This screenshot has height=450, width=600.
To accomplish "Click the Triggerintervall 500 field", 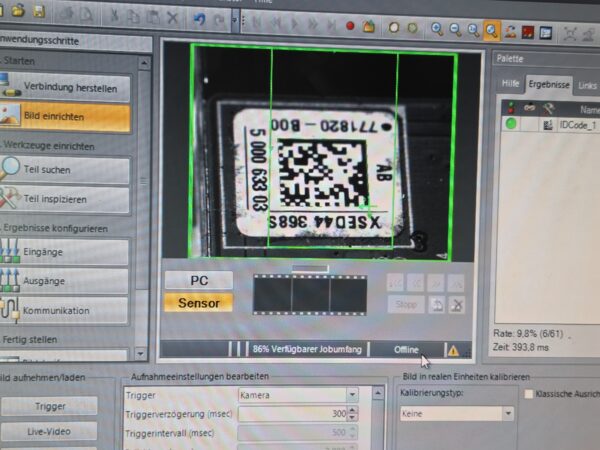I will tap(293, 433).
